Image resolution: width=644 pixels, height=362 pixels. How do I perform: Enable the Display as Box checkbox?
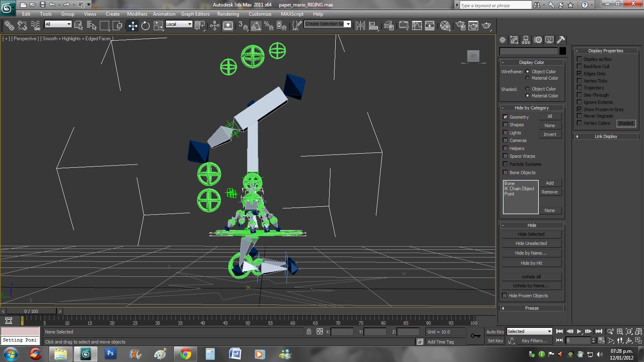coord(579,59)
